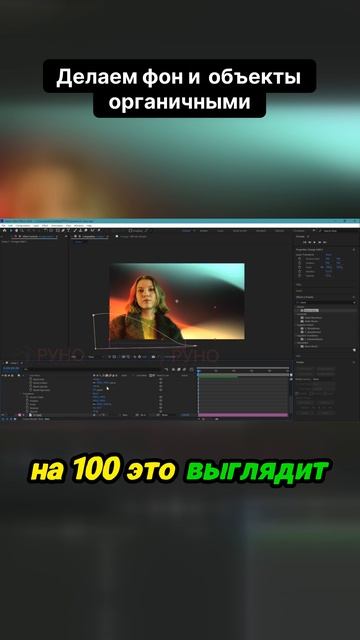This screenshot has width=360, height=640.
Task: Step to previous frame in Preview panel
Action: [309, 242]
